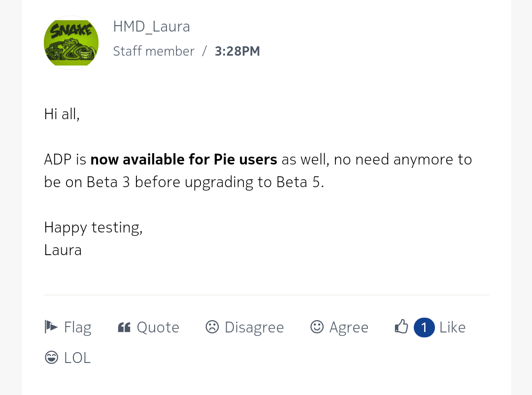Click the bold "now available for Pie users" text
The height and width of the screenshot is (395, 532).
[184, 160]
